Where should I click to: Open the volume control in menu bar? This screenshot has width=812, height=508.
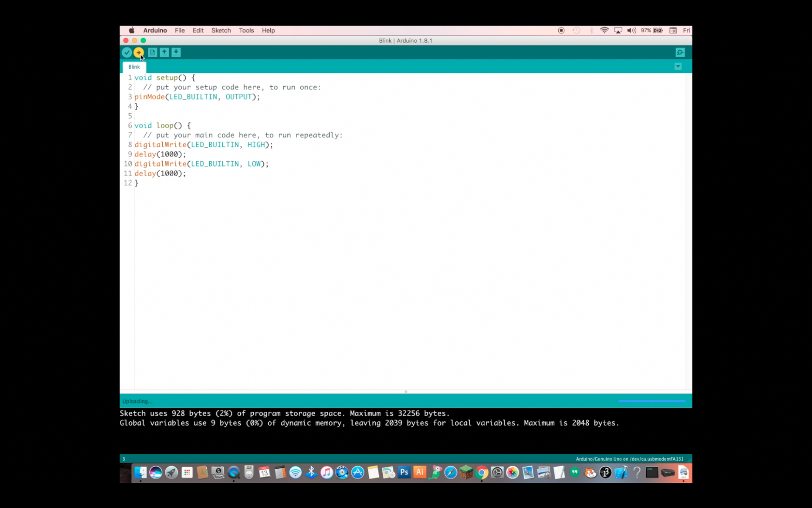[x=632, y=30]
